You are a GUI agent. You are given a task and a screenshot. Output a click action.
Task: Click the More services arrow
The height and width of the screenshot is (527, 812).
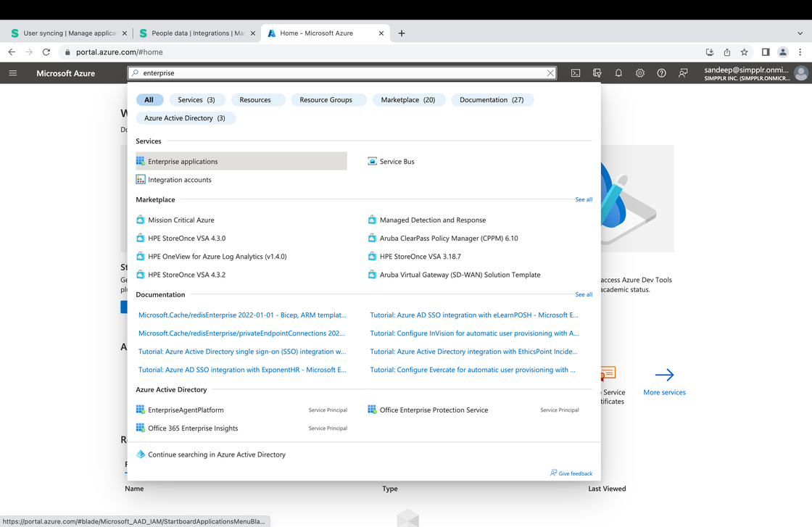click(x=664, y=375)
